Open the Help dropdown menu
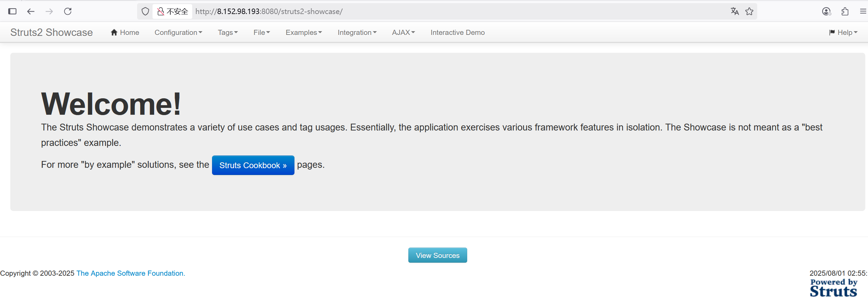The height and width of the screenshot is (299, 868). tap(843, 32)
